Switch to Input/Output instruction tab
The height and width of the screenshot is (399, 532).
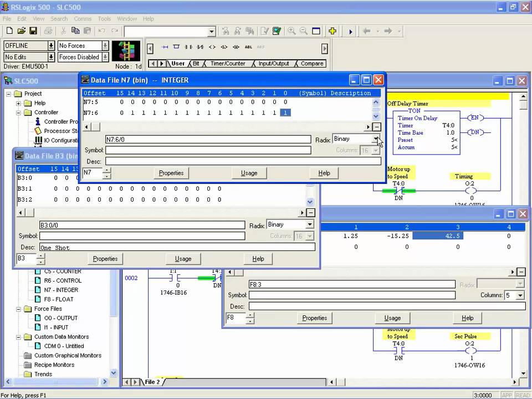tap(273, 63)
